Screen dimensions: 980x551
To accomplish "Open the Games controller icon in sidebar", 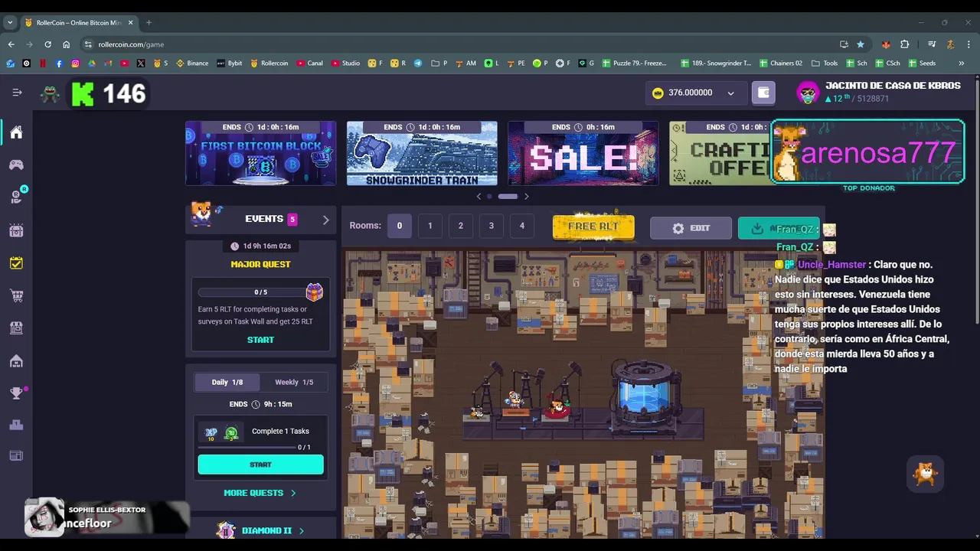I will click(16, 165).
